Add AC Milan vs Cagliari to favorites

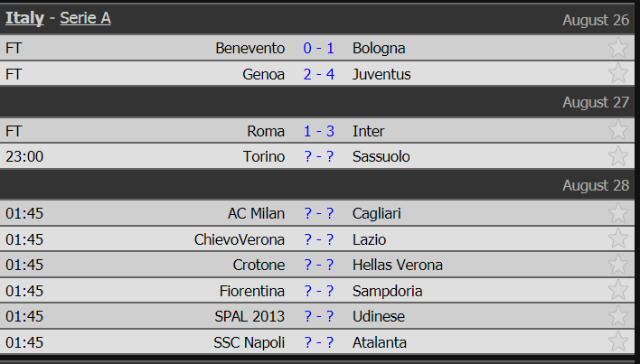618,213
